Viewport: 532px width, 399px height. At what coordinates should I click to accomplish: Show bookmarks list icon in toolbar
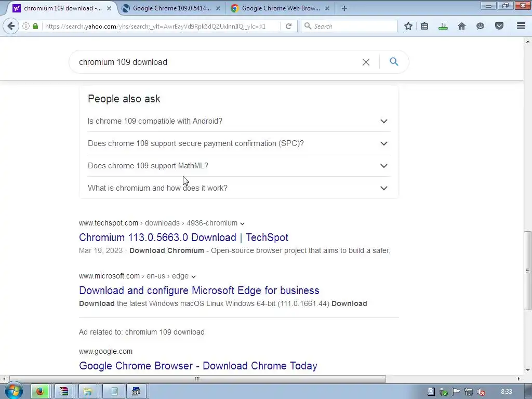[424, 26]
